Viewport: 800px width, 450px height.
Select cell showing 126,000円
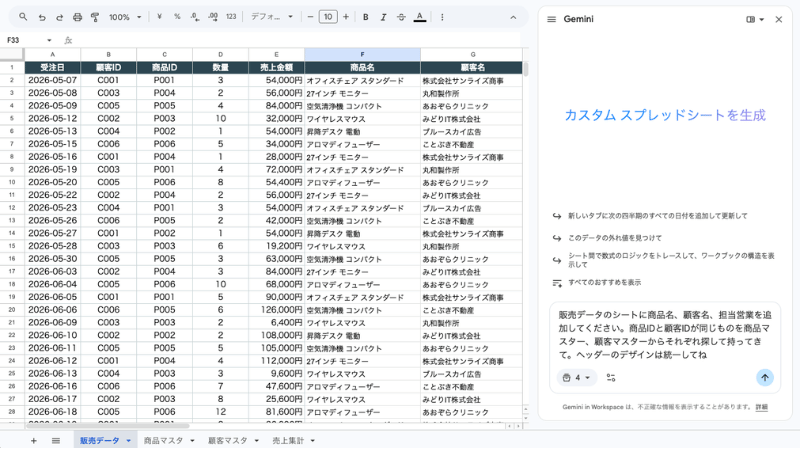[x=277, y=310]
